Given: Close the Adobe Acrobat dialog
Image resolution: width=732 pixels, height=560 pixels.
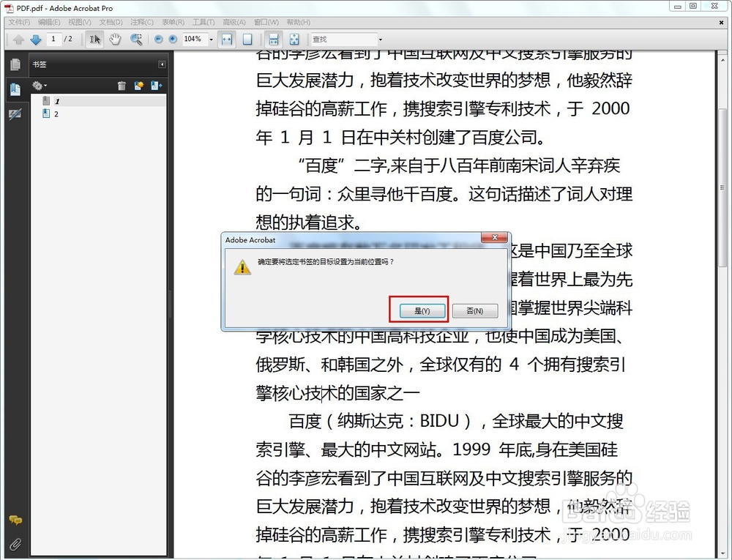Looking at the screenshot, I should [494, 237].
